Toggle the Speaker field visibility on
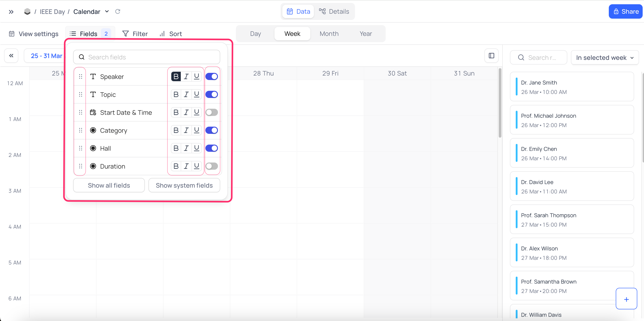 tap(212, 76)
